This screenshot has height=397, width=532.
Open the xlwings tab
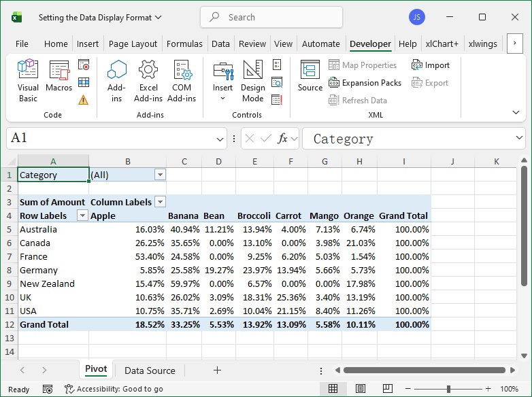pos(482,44)
